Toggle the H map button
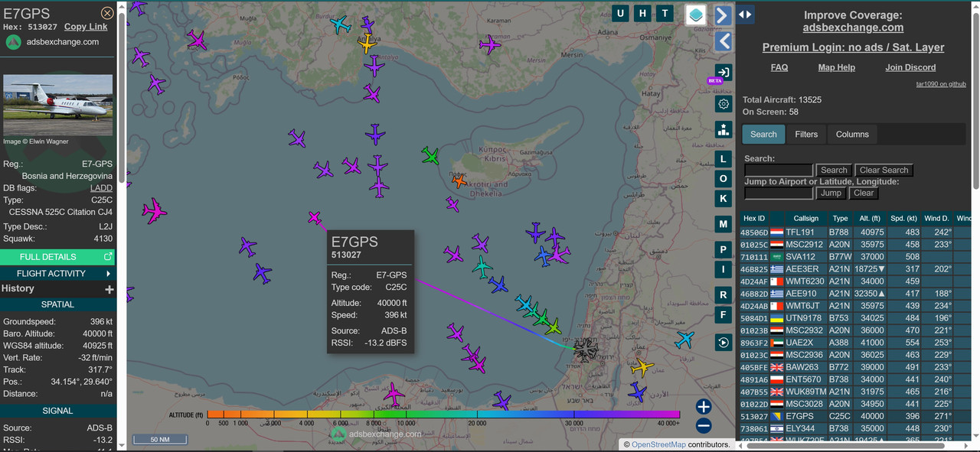 click(643, 13)
